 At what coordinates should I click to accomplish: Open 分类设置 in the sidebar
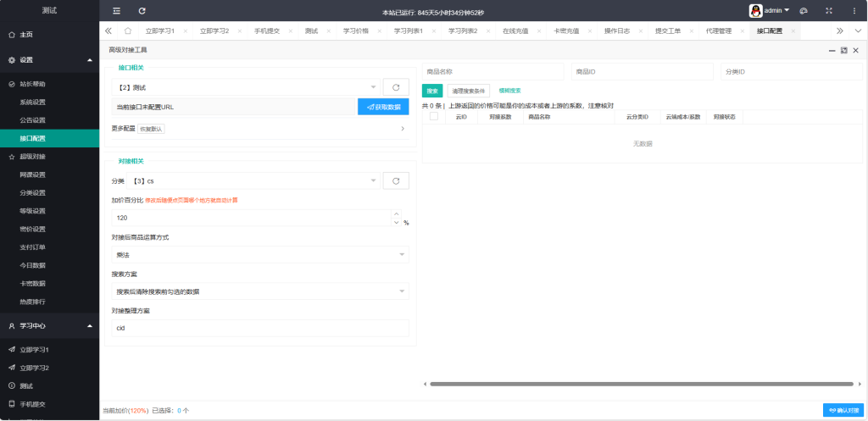[x=33, y=192]
